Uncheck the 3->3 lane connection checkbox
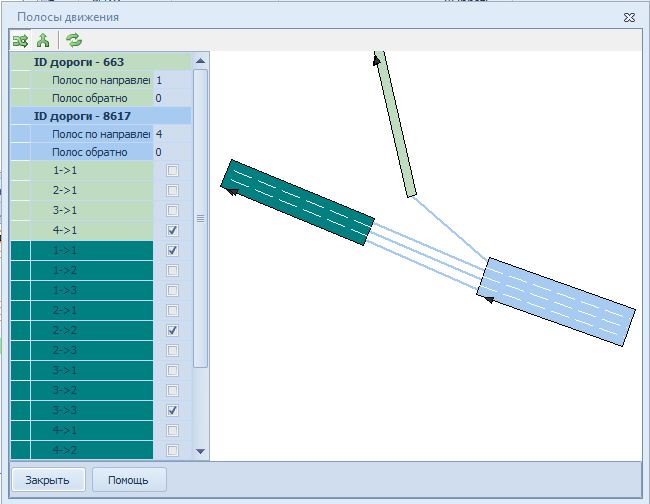The height and width of the screenshot is (504, 650). click(172, 410)
